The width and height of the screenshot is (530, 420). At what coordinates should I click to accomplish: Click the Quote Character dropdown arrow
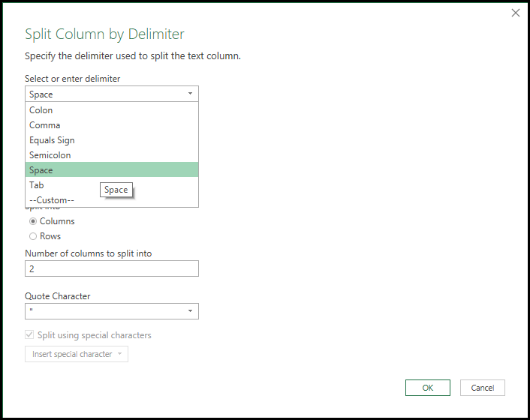click(190, 311)
